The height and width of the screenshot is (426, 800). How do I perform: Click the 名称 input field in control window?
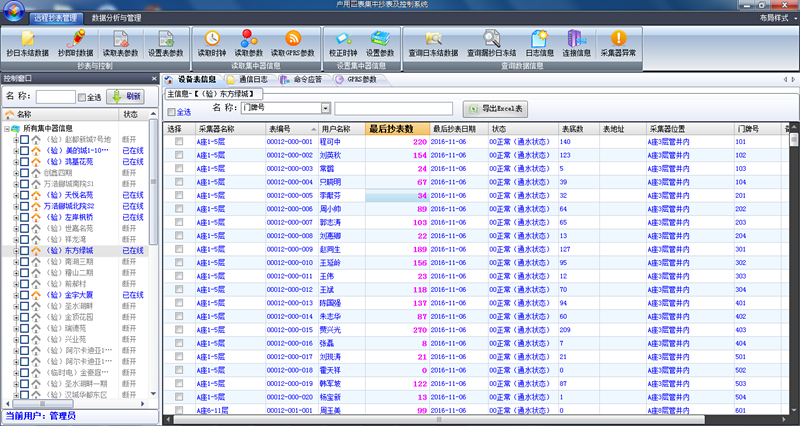tap(56, 97)
